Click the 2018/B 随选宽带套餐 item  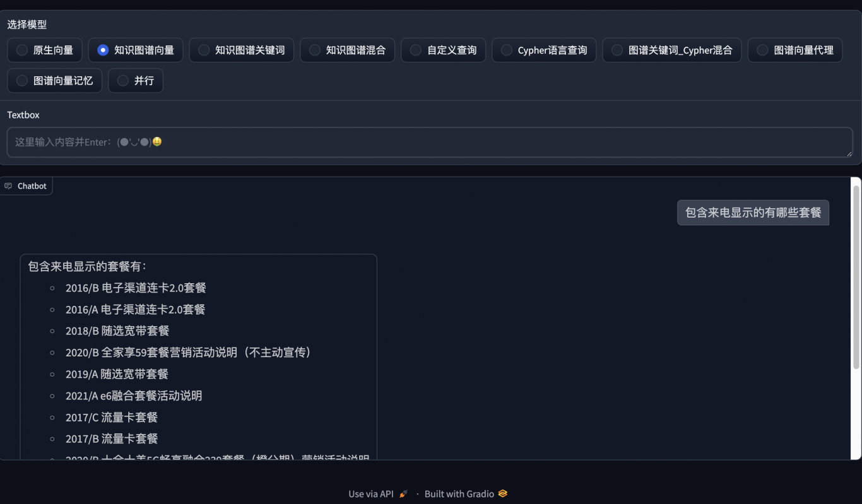[x=117, y=331]
